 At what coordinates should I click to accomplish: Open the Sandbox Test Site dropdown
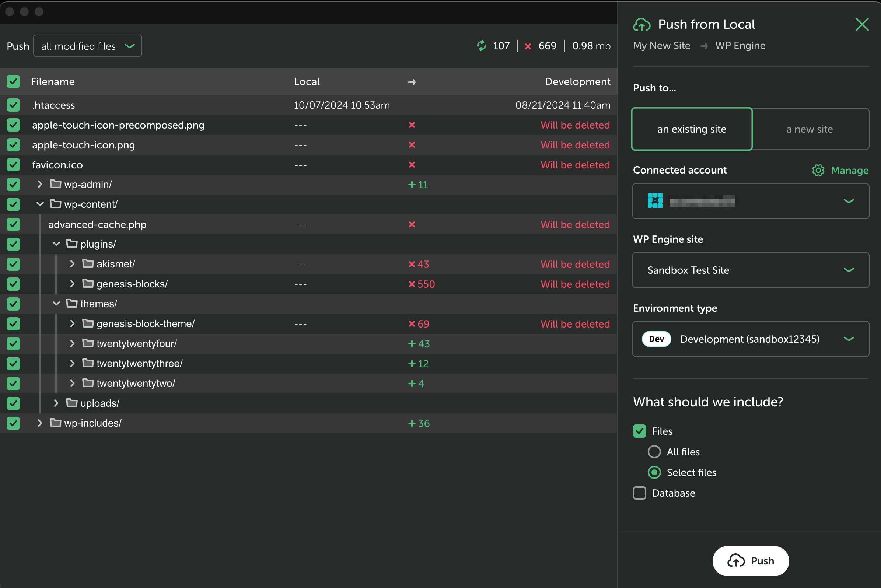[x=751, y=270]
